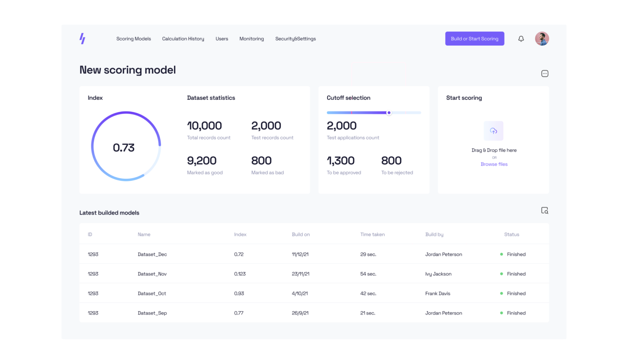
Task: Click the Status column header
Action: coord(511,234)
